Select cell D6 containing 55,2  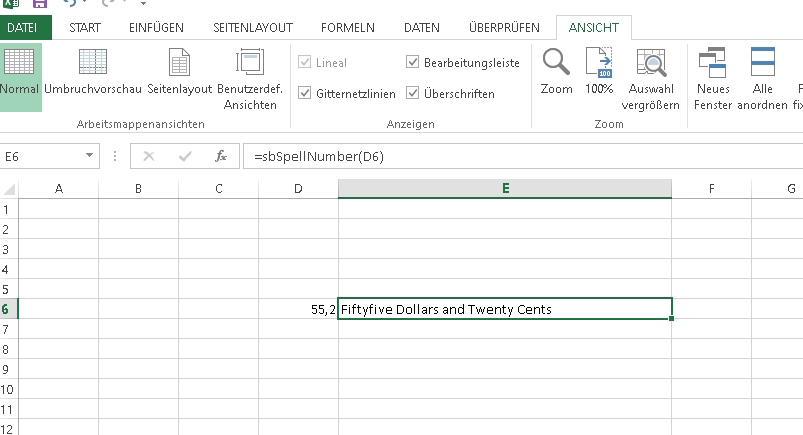297,310
